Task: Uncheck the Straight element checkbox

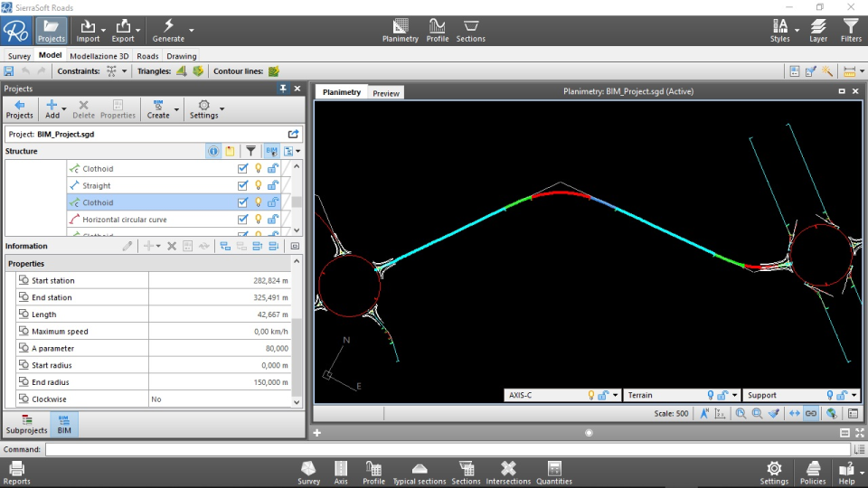Action: coord(242,185)
